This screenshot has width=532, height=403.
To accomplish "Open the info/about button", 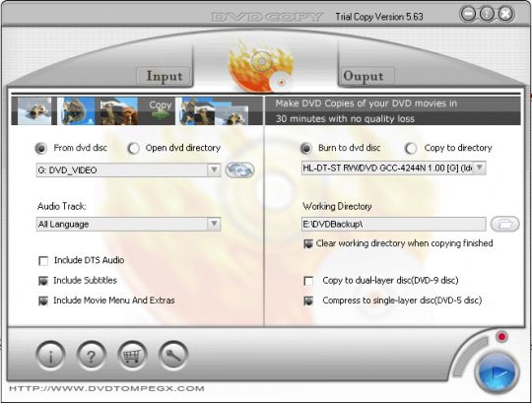I will pyautogui.click(x=50, y=356).
